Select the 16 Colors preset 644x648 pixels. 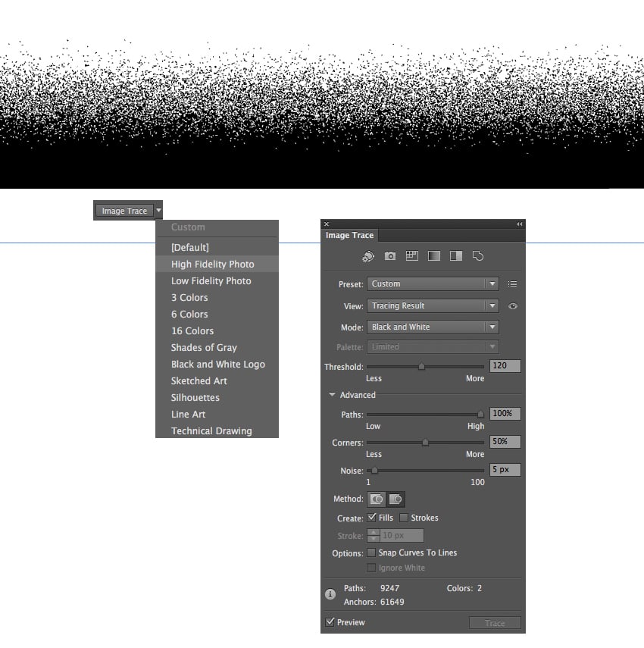[x=217, y=331]
